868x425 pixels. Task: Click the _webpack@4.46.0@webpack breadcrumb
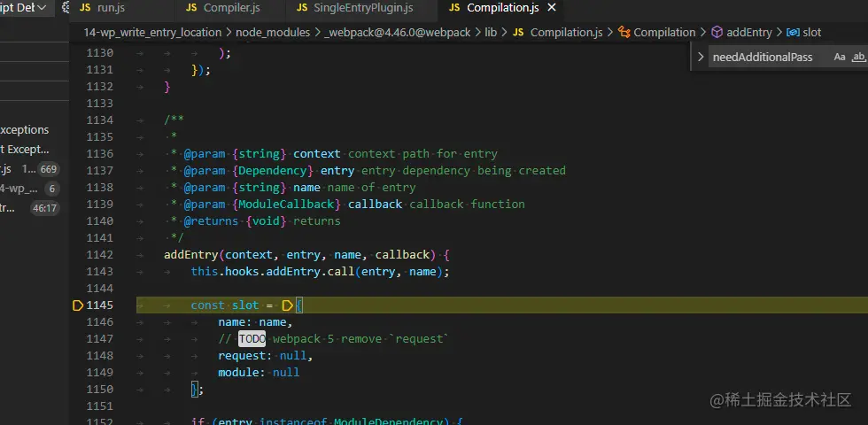[x=398, y=32]
